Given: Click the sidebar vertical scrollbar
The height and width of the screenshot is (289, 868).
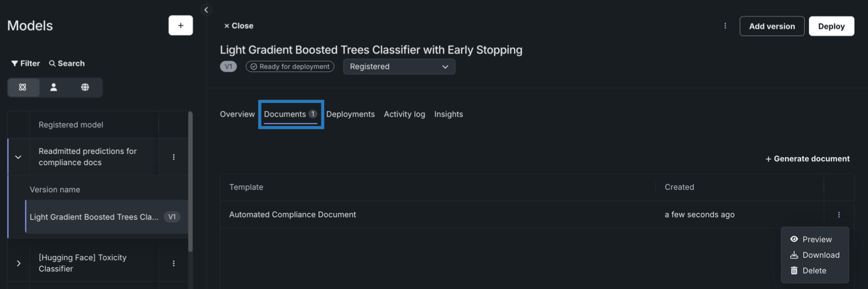Looking at the screenshot, I should tap(190, 181).
